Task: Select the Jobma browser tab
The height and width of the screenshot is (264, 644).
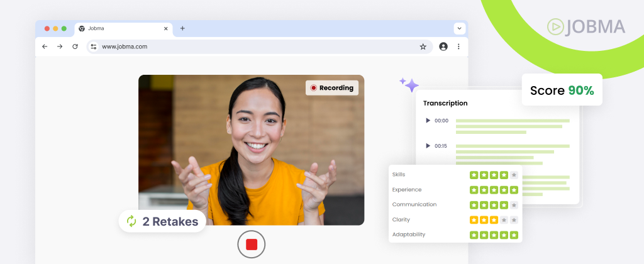Action: click(x=124, y=29)
